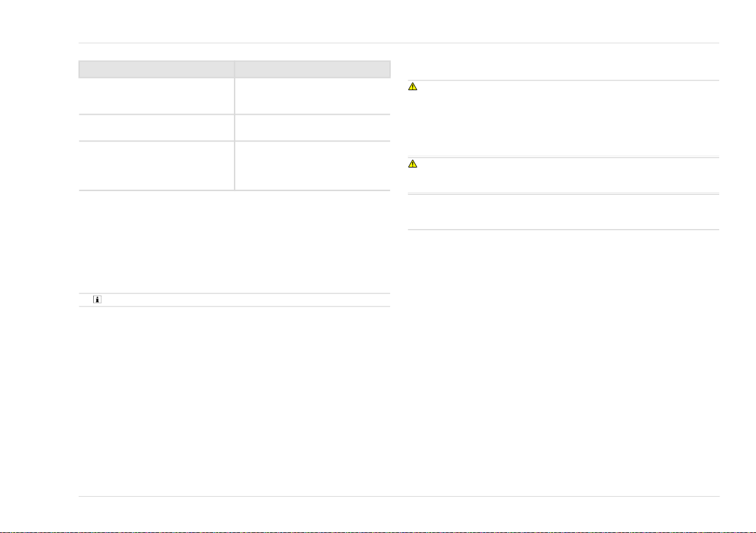Click the tallest bottom row's right cell
Screen dimensions: 756x533
pyautogui.click(x=313, y=166)
